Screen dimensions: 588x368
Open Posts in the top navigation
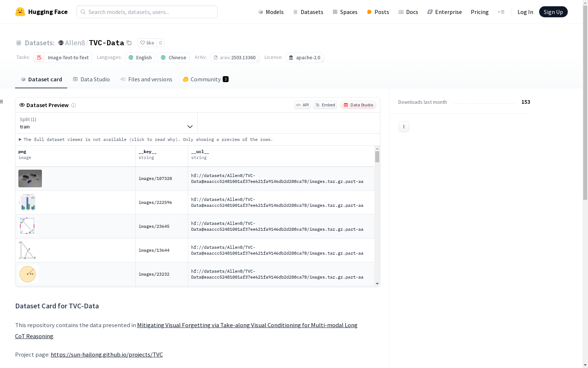[x=378, y=12]
